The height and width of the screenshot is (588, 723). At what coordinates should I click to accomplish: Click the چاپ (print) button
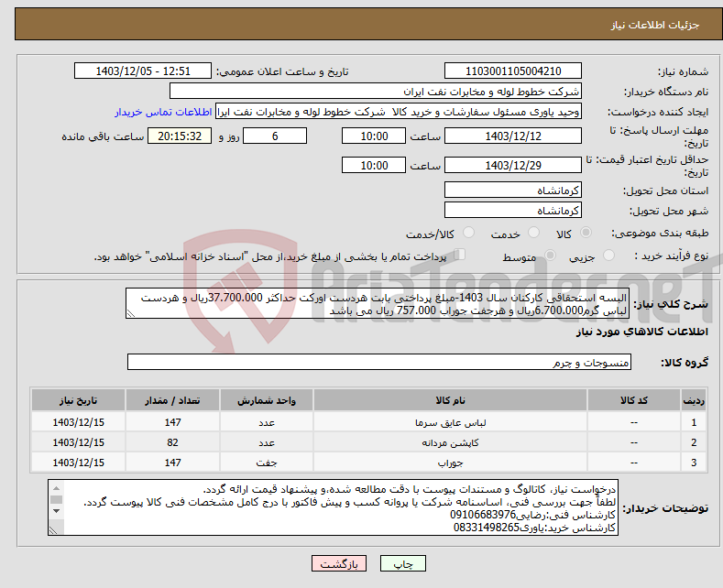point(402,563)
